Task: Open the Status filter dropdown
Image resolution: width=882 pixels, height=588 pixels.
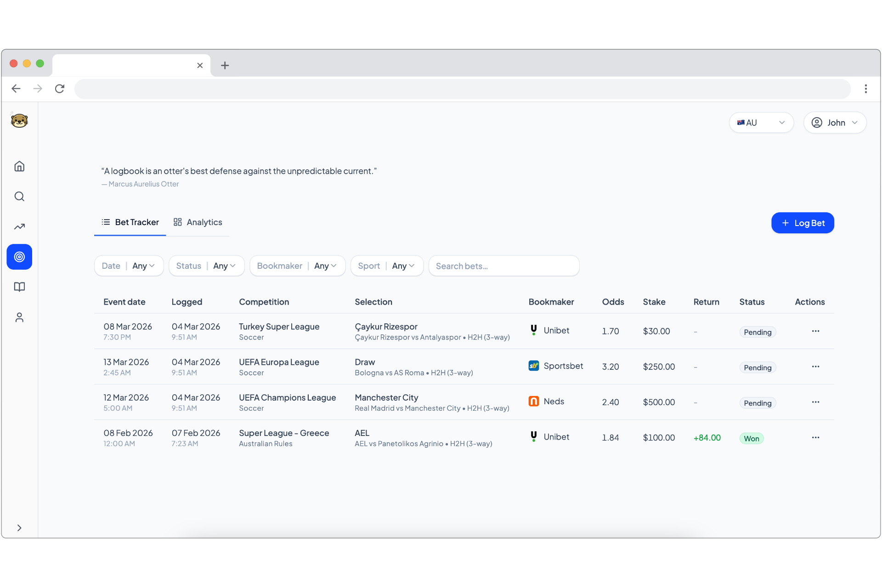Action: pos(206,266)
